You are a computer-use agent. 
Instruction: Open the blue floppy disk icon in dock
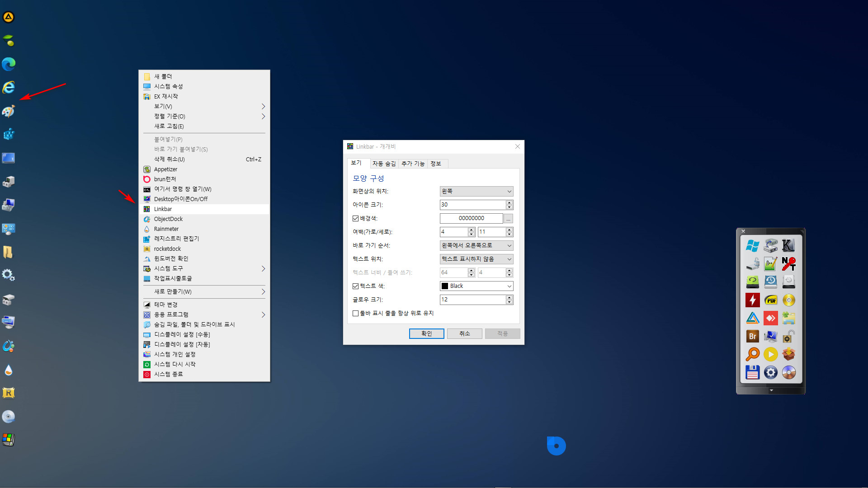753,372
